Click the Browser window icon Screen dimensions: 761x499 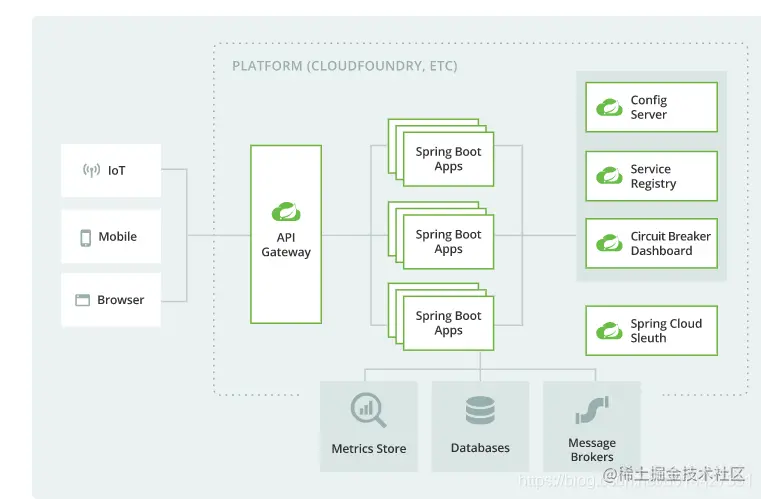[83, 300]
